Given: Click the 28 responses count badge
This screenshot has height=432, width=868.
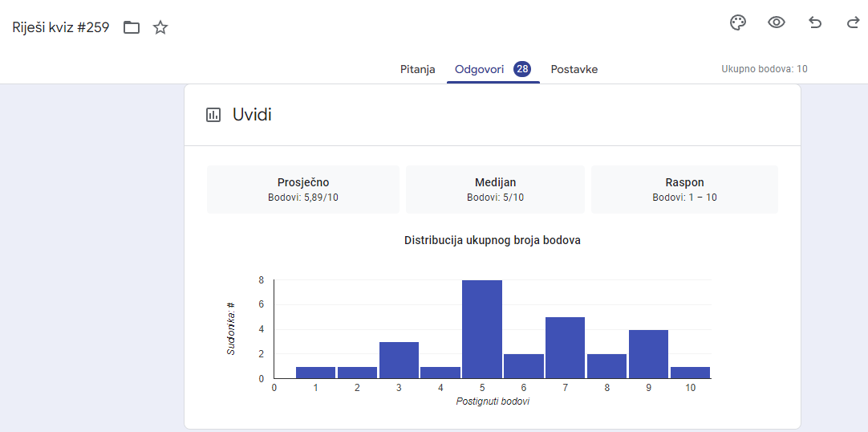Looking at the screenshot, I should (522, 69).
